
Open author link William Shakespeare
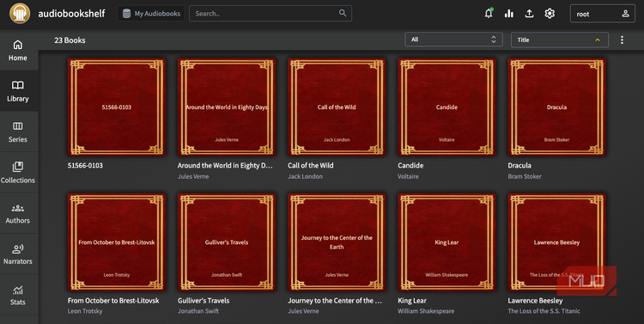(x=426, y=311)
